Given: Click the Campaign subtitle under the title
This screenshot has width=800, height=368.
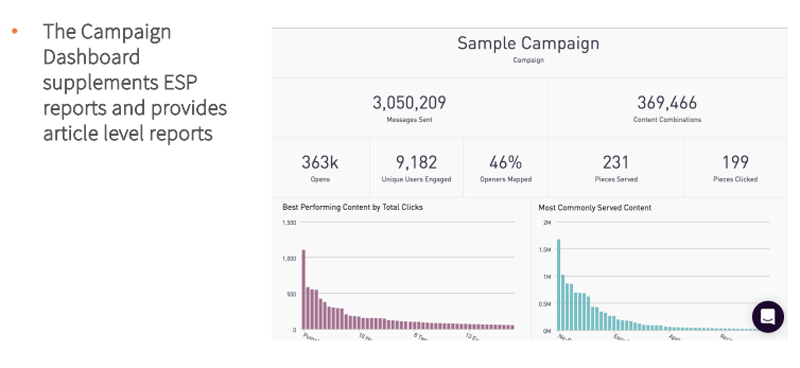Looking at the screenshot, I should tap(528, 60).
